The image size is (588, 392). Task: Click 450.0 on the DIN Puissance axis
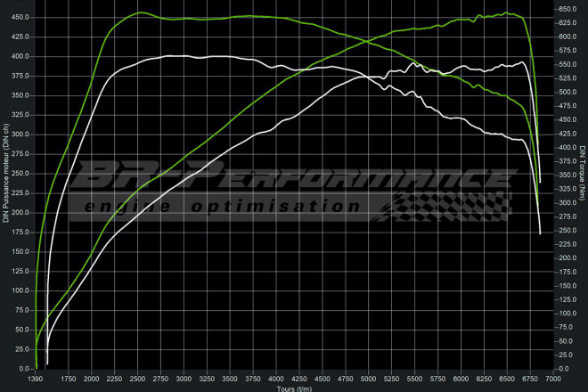click(20, 17)
